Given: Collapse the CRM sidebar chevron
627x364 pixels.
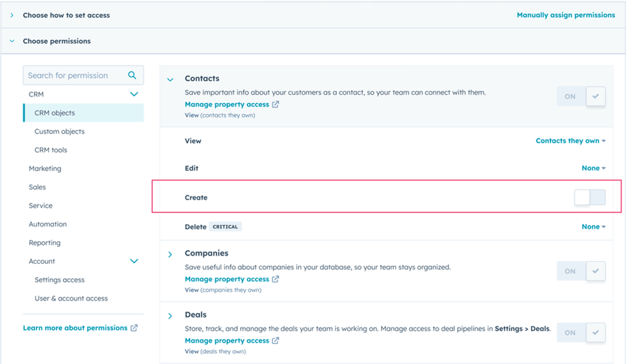Looking at the screenshot, I should click(134, 95).
